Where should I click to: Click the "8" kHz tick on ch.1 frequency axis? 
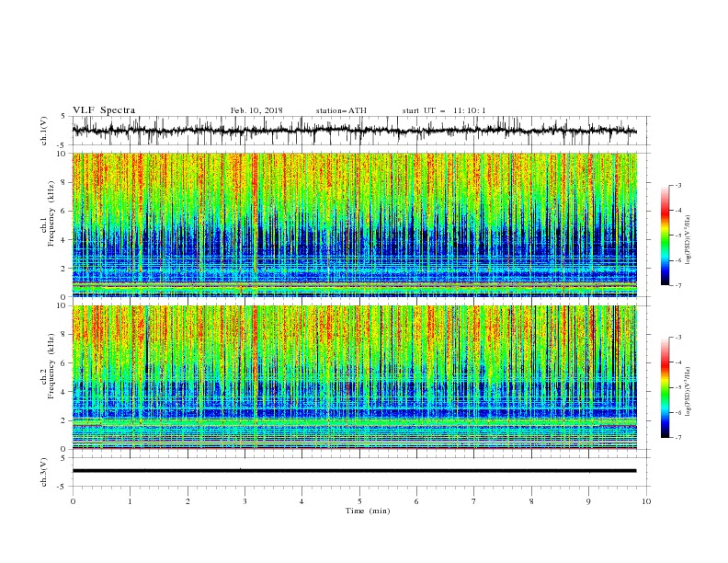[64, 182]
